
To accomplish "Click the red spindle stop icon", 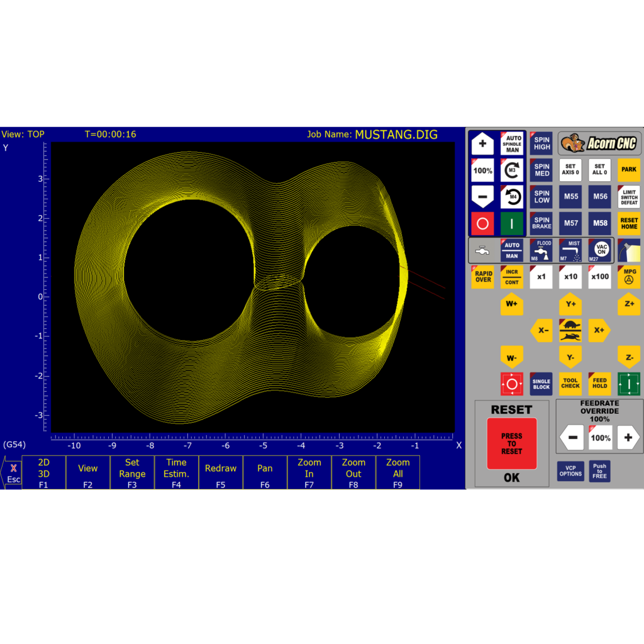I will pos(482,223).
